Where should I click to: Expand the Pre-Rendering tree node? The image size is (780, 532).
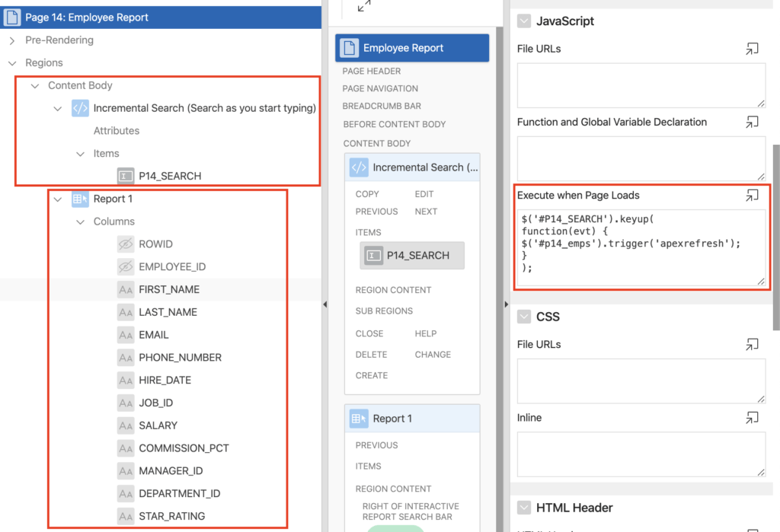12,40
